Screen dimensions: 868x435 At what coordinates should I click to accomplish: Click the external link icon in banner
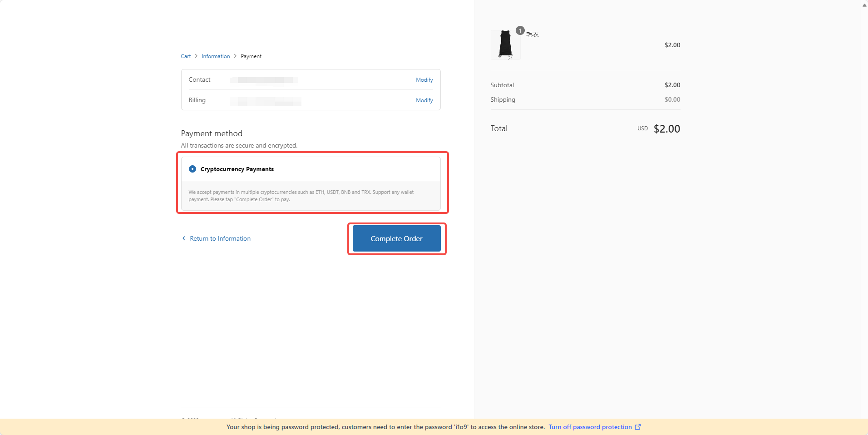click(638, 427)
